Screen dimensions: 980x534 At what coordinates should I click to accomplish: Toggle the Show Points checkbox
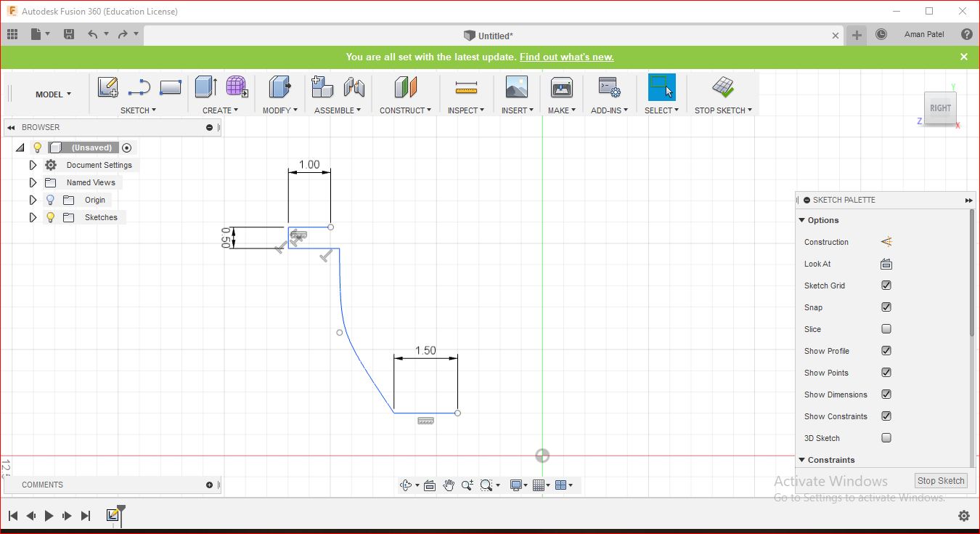886,373
